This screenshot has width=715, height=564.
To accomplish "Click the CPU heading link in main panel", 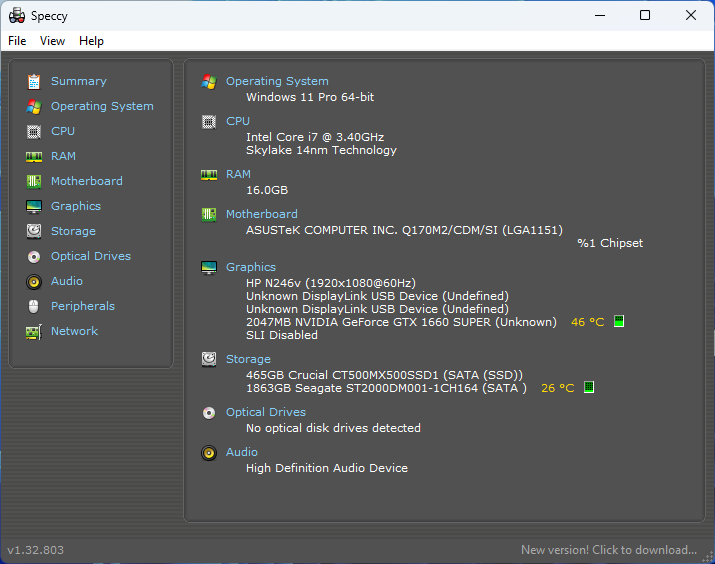I will tap(238, 121).
